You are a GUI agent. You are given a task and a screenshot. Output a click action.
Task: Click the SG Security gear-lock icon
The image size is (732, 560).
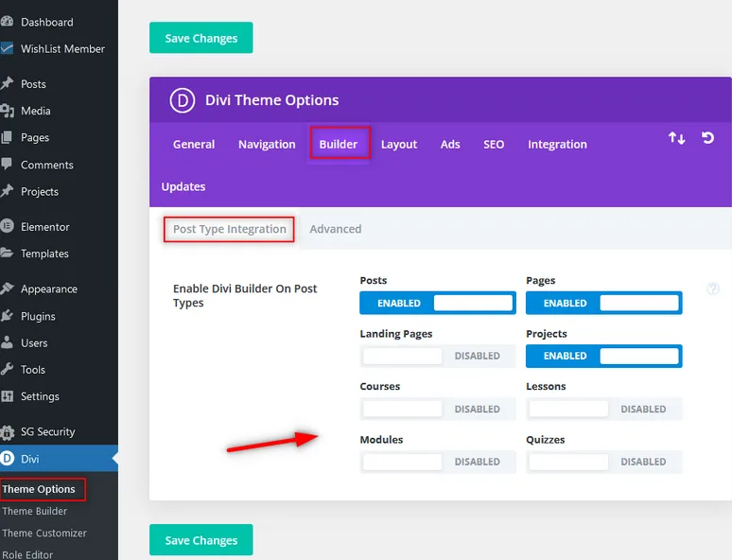pyautogui.click(x=7, y=432)
